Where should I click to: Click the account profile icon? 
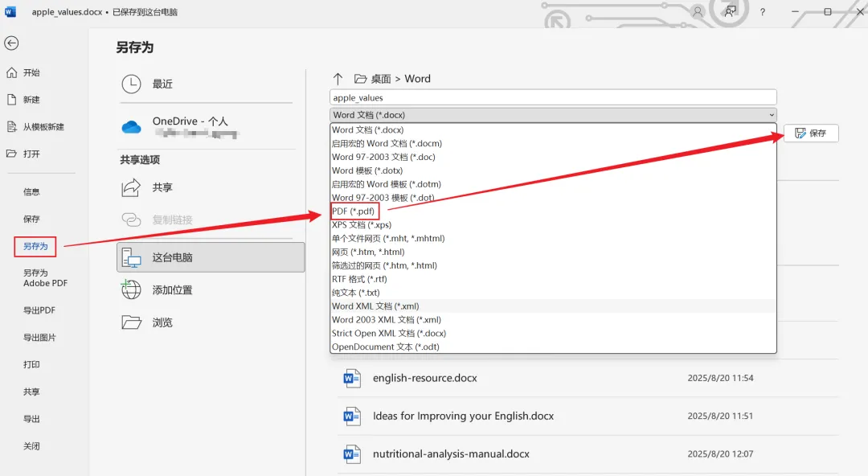pos(698,11)
